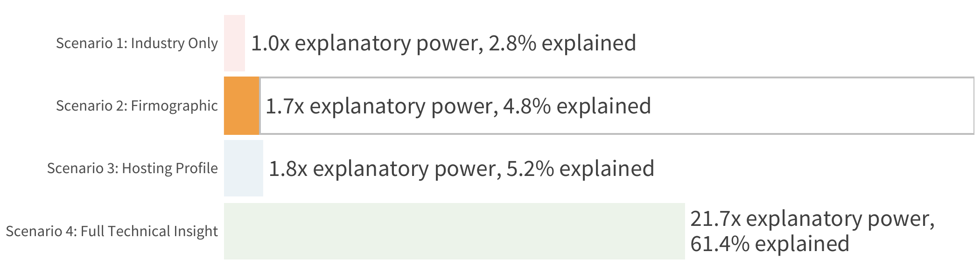Screen dimensions: 980x280
Task: Click the '1.0x' value in Scenario 1 annotation
Action: tap(270, 43)
